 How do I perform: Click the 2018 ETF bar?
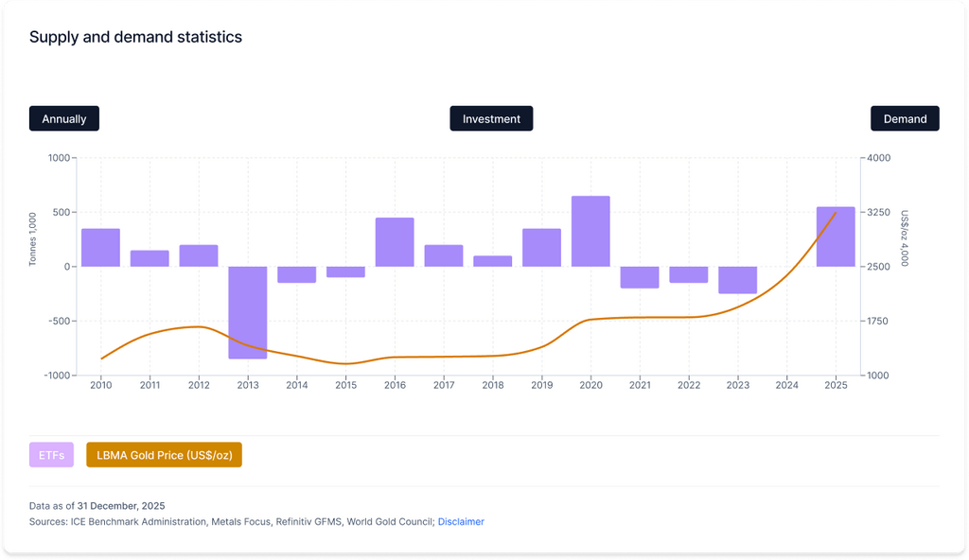[493, 261]
